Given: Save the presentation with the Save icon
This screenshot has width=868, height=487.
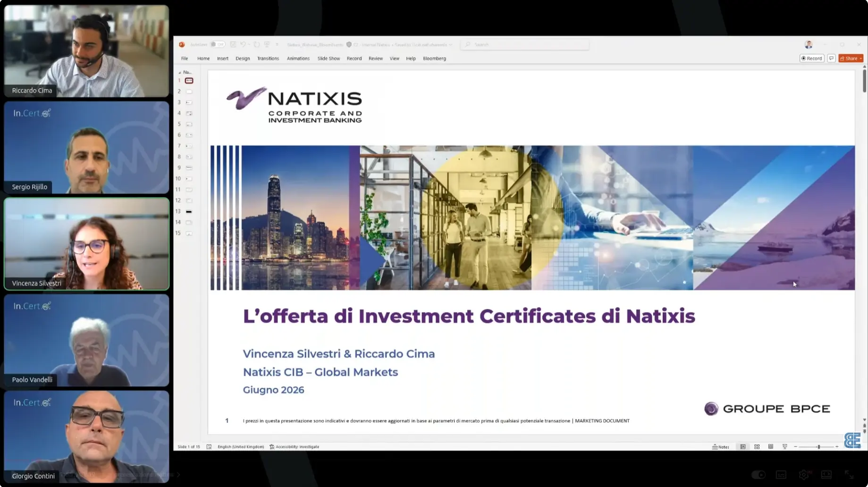Looking at the screenshot, I should pos(233,44).
